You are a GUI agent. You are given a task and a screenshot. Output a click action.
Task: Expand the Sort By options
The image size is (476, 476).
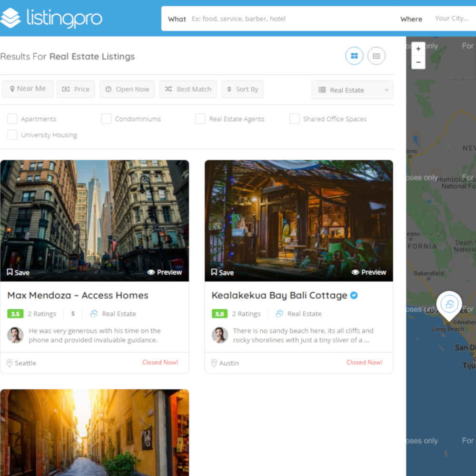tap(242, 89)
